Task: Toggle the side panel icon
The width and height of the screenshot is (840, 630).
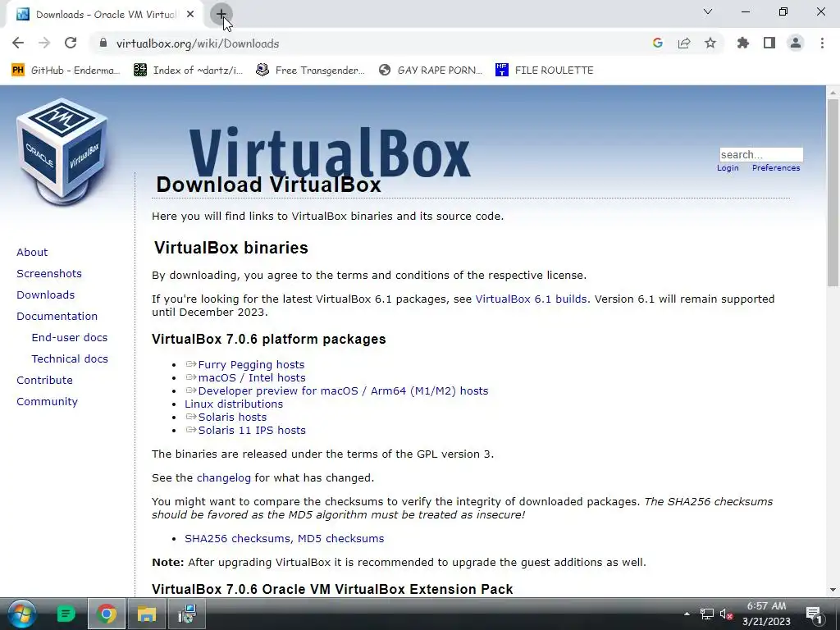Action: coord(769,43)
